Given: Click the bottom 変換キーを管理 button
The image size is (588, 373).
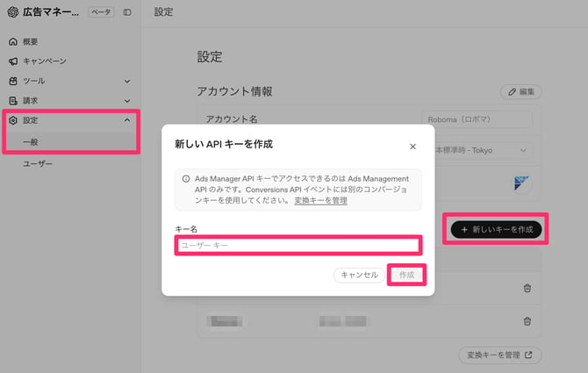Looking at the screenshot, I should (x=499, y=355).
